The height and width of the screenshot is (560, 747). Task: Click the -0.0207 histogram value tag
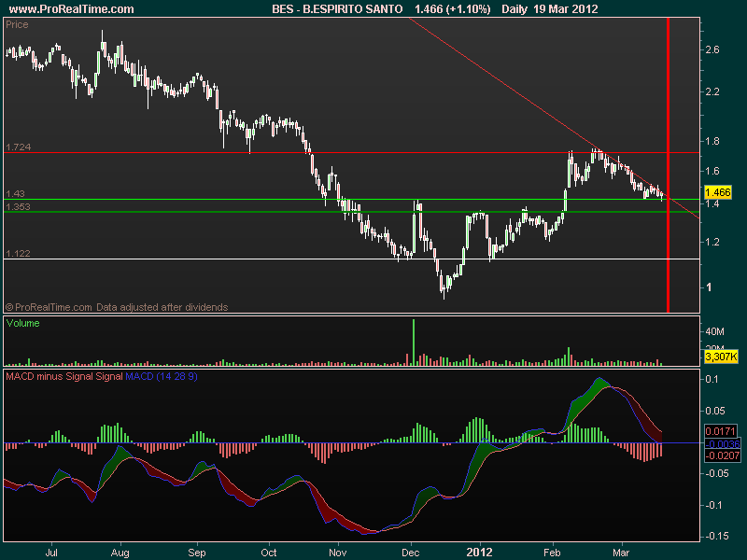[722, 455]
